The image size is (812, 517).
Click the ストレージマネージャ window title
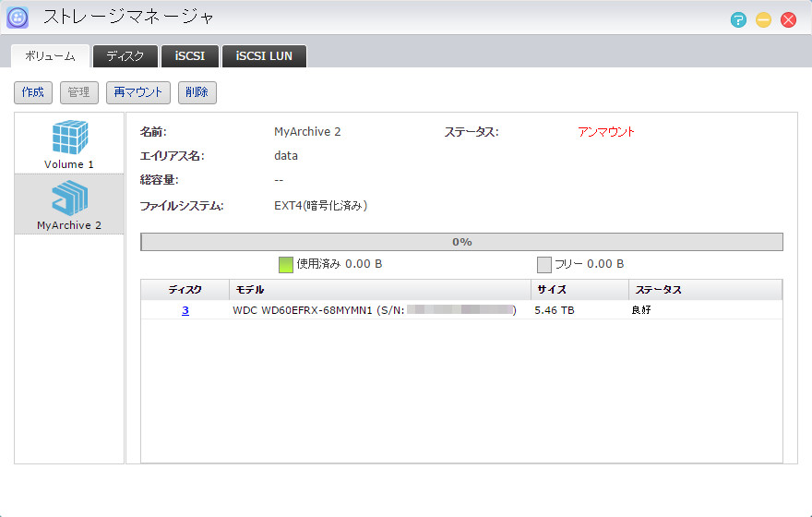128,18
